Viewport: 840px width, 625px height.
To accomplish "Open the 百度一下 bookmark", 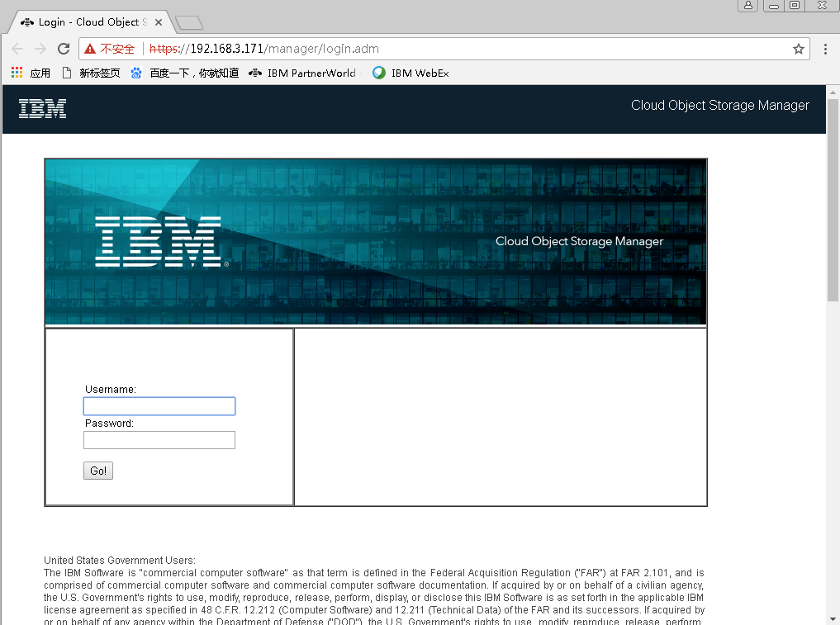I will [x=185, y=73].
